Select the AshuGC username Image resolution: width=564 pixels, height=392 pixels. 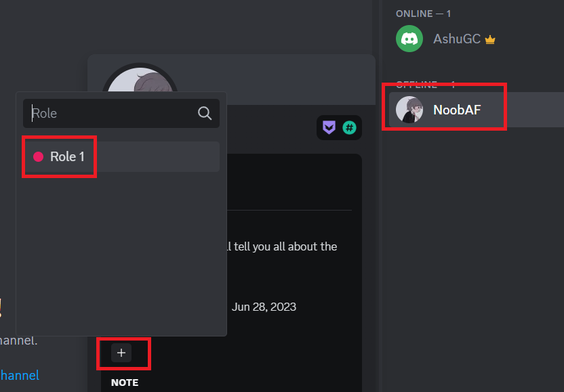(x=457, y=39)
